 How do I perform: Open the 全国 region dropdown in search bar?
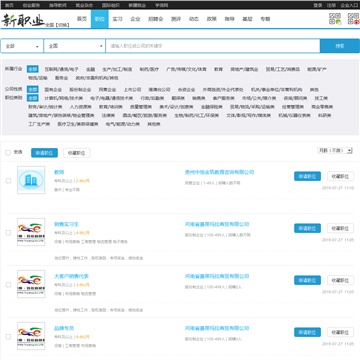click(x=75, y=46)
